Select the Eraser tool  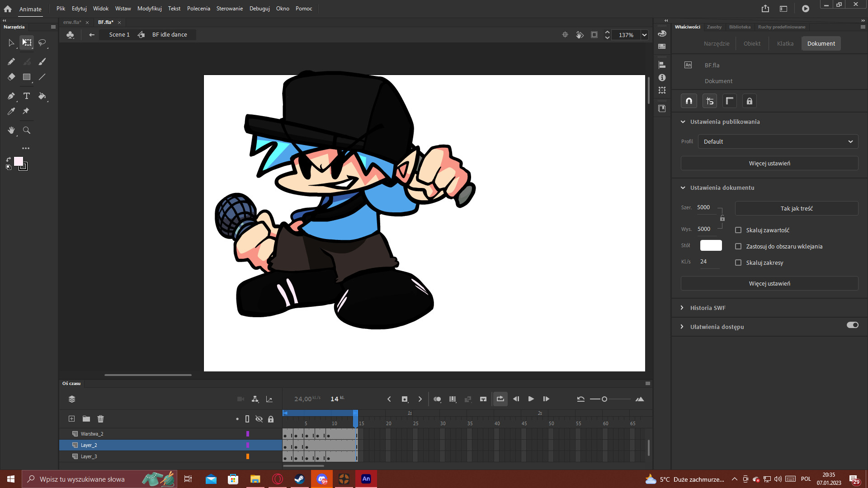[x=11, y=77]
